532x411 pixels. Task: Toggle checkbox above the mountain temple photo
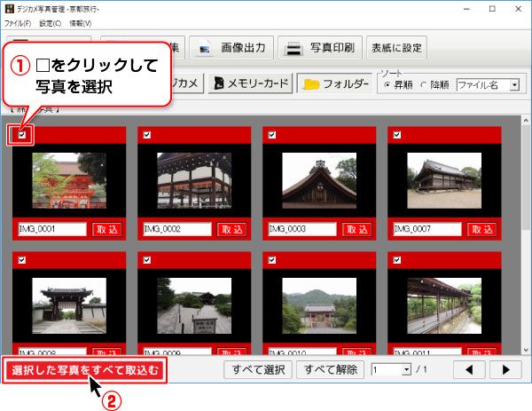(x=272, y=260)
